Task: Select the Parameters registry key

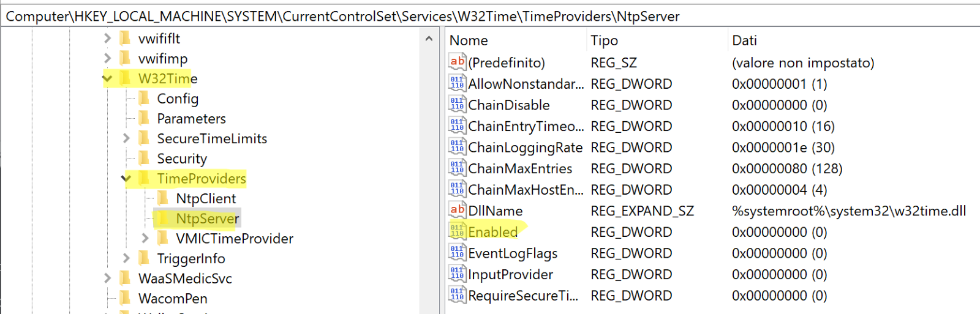Action: (x=191, y=119)
